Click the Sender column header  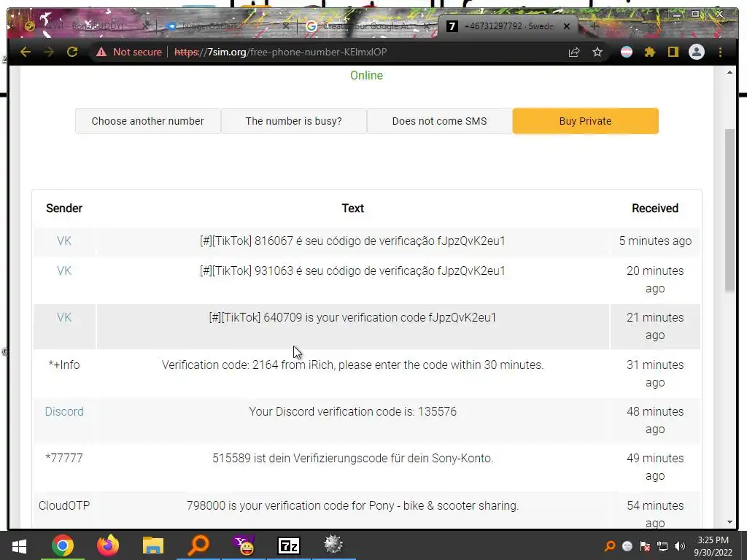[64, 208]
